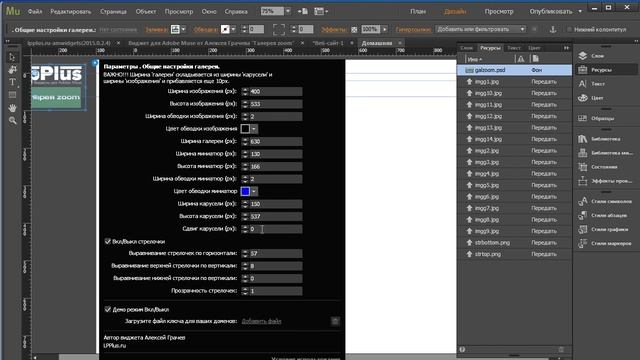Toggle Нижний колонтитул checkbox
Viewport: 640px width, 360px height.
[x=569, y=29]
